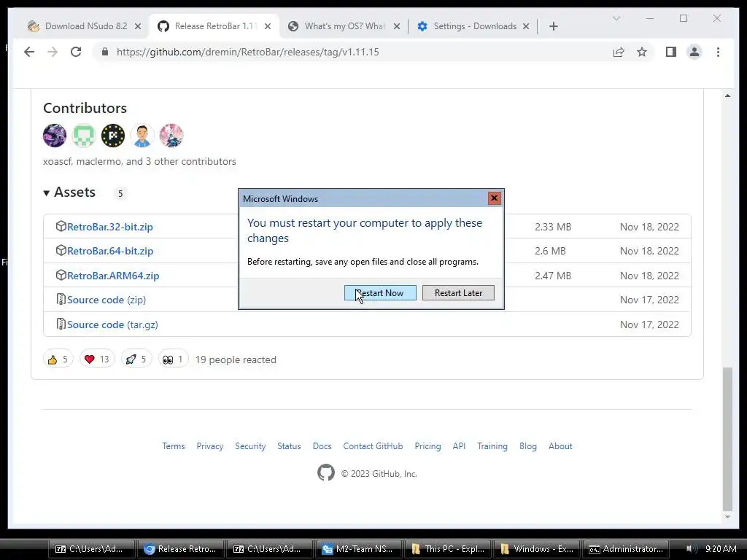747x560 pixels.
Task: Close the Download NSudo 8.2 tab
Action: pyautogui.click(x=138, y=26)
